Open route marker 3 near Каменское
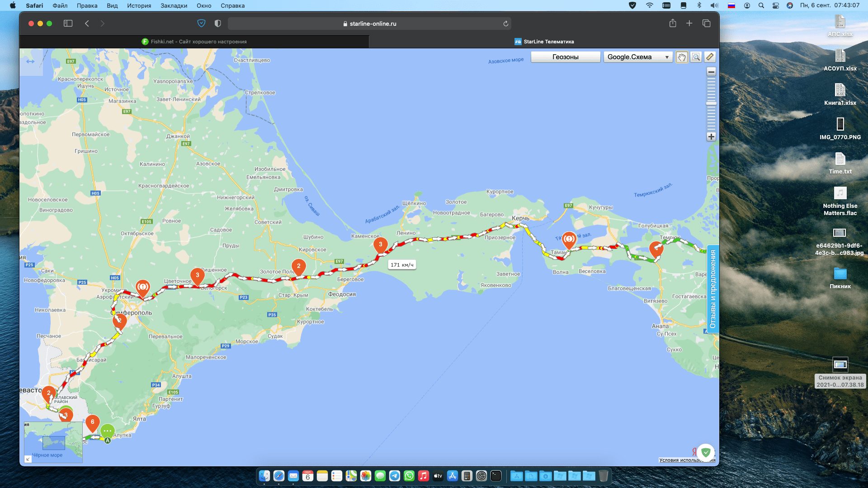The height and width of the screenshot is (488, 868). click(381, 246)
